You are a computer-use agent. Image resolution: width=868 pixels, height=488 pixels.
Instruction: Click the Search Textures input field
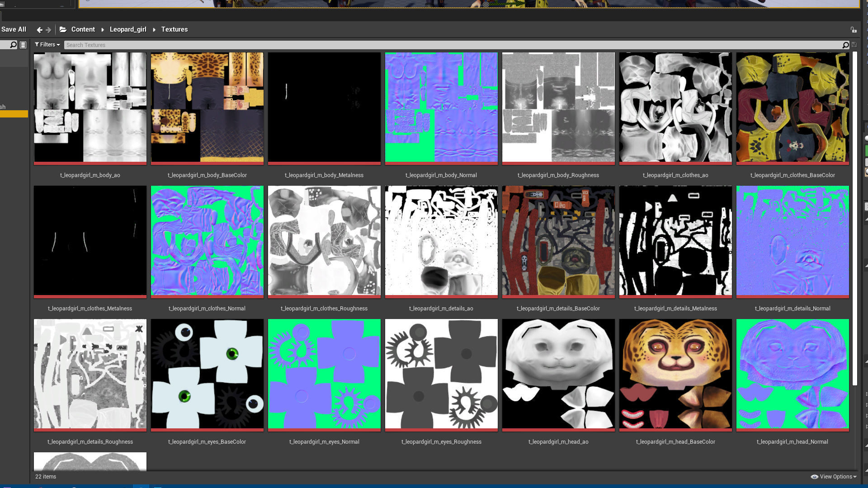pyautogui.click(x=452, y=45)
